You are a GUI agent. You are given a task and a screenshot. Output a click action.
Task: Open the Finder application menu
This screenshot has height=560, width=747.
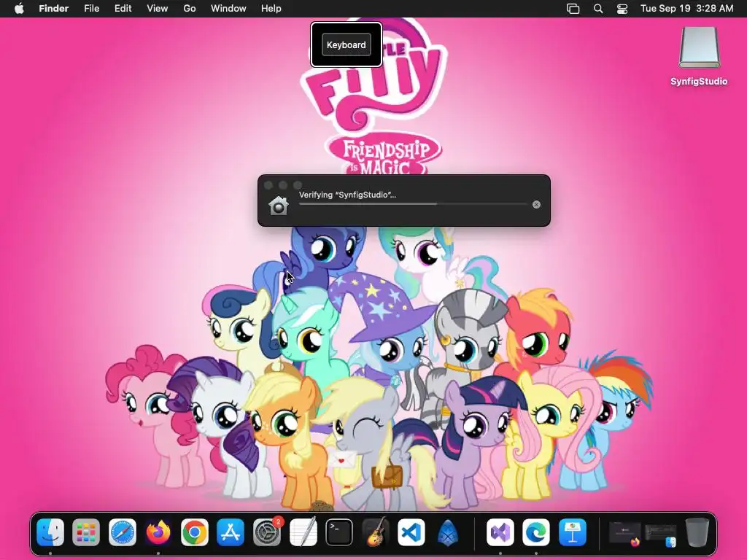click(x=54, y=9)
